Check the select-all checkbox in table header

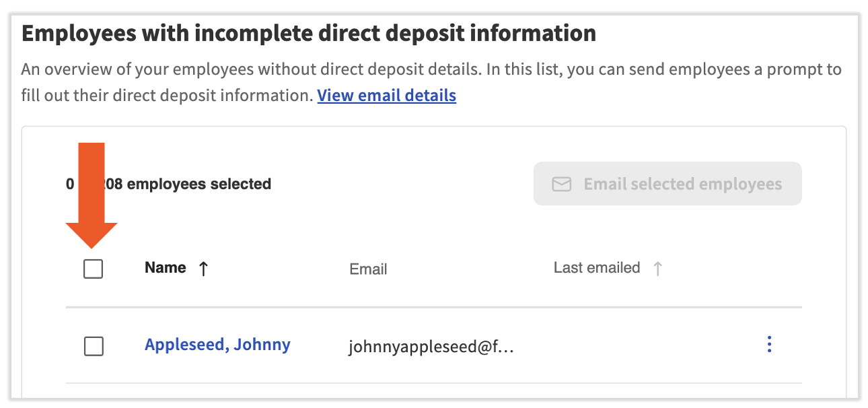click(x=94, y=269)
